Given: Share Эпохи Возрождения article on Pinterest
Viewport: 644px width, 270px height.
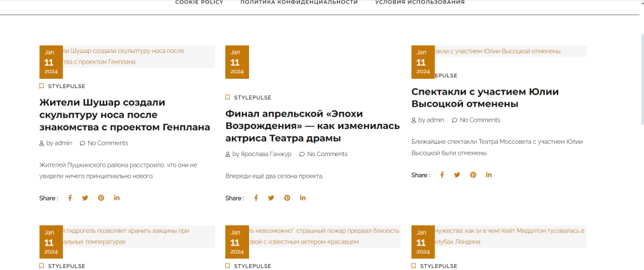Looking at the screenshot, I should [287, 198].
